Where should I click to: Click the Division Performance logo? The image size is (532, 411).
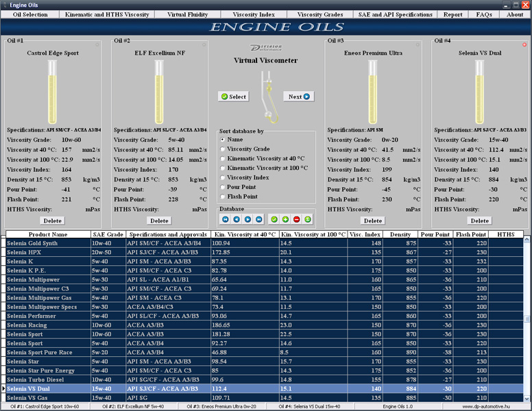[x=266, y=47]
